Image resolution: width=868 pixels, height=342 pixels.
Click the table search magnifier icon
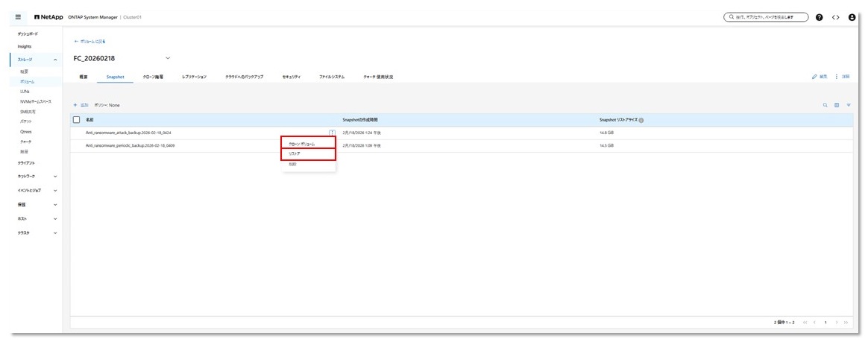(825, 105)
